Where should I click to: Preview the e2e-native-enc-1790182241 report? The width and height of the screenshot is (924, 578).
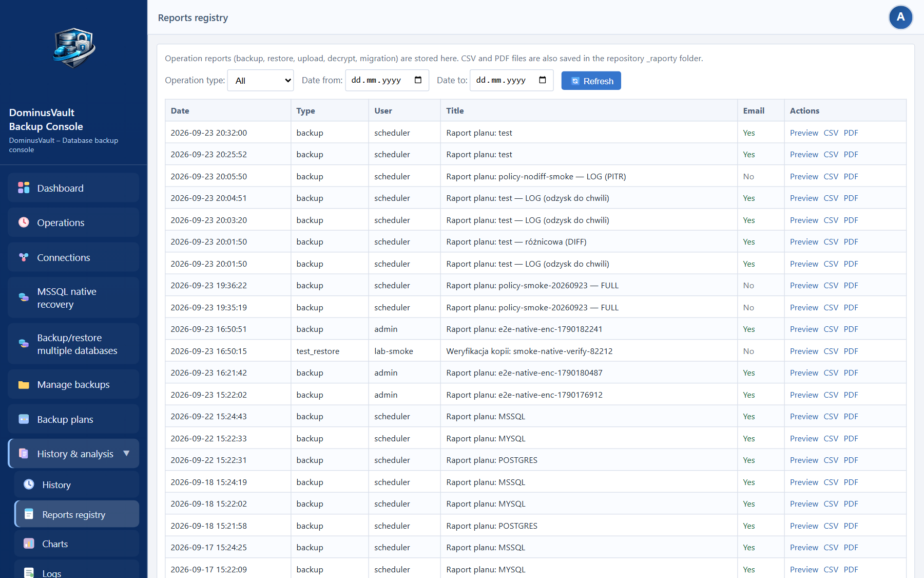click(804, 329)
